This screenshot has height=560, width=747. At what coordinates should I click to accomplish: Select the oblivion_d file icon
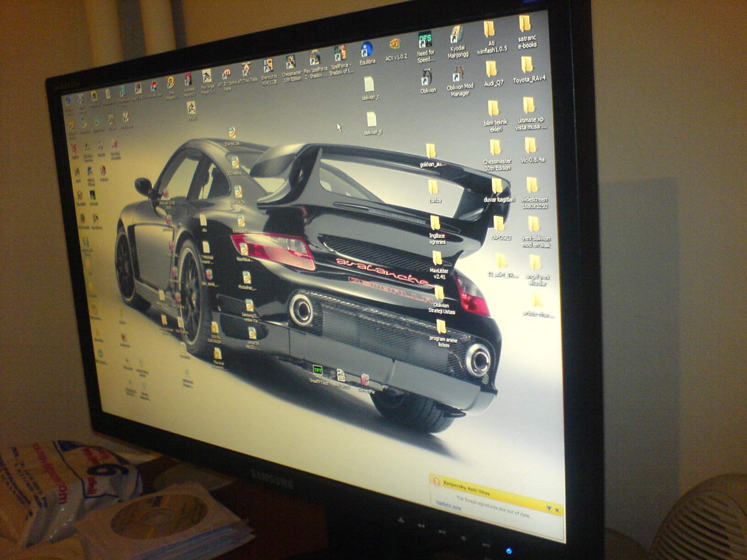coord(372,124)
